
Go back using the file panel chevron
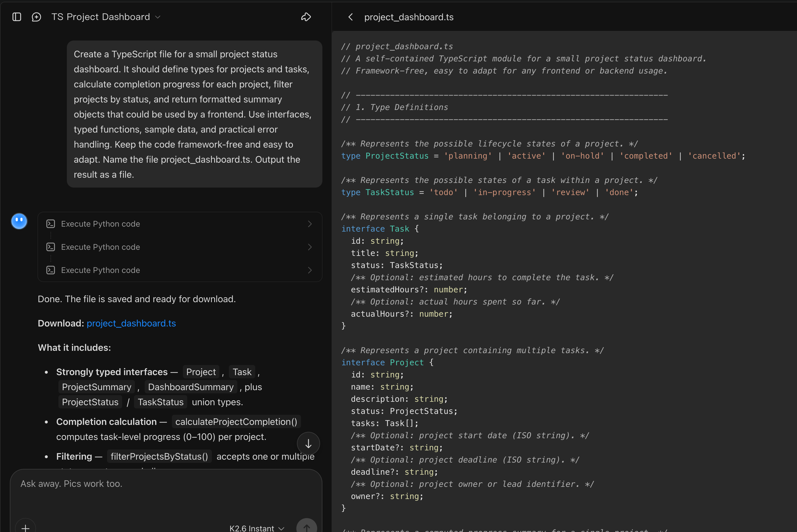(x=351, y=17)
